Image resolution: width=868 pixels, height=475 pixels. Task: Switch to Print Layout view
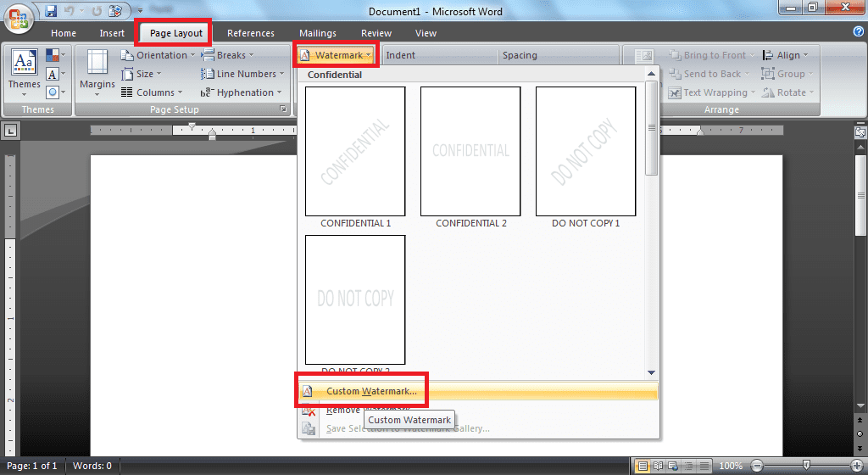click(643, 466)
